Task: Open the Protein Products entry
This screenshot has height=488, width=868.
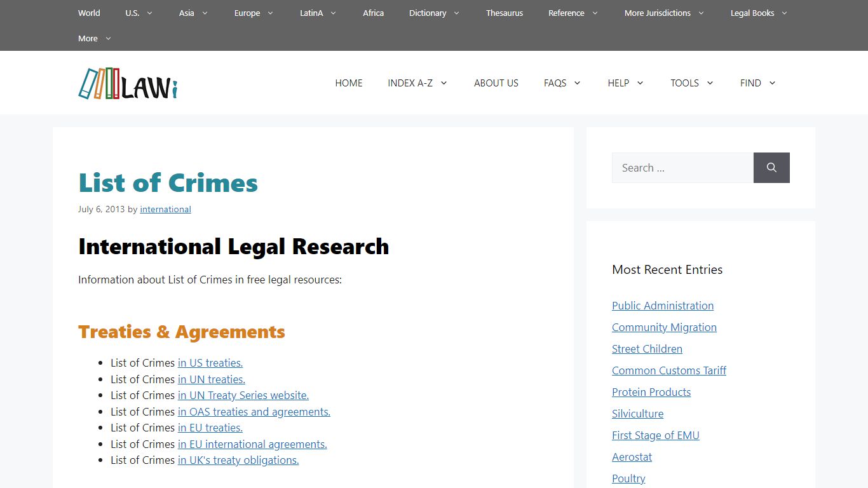Action: coord(651,392)
